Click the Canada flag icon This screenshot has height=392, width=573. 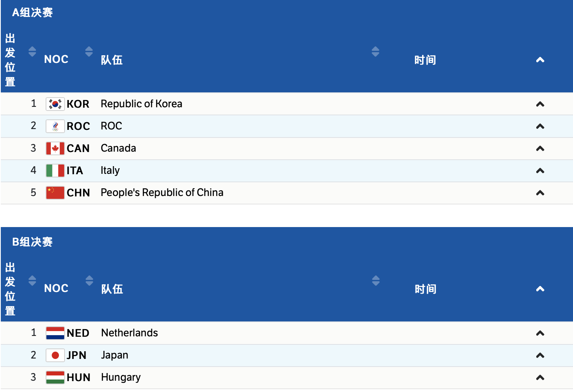pyautogui.click(x=55, y=148)
